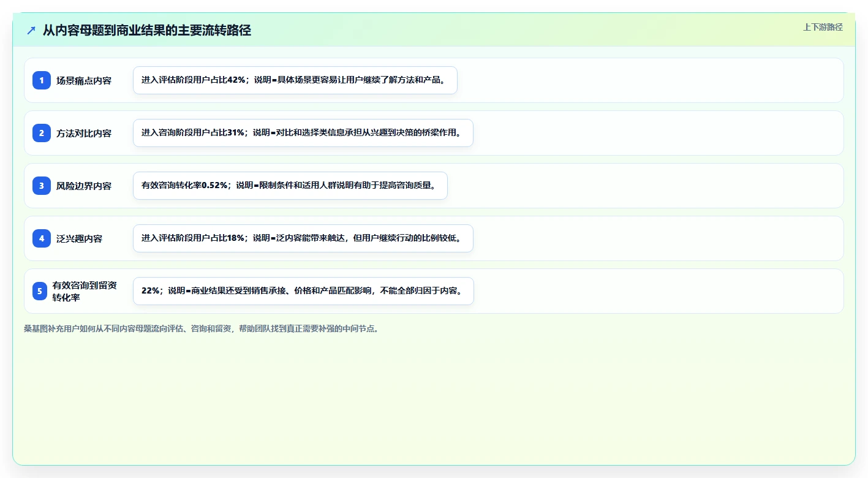Click the title 从内容母题到商业结果的主要流转路径
The image size is (868, 478).
(x=147, y=30)
